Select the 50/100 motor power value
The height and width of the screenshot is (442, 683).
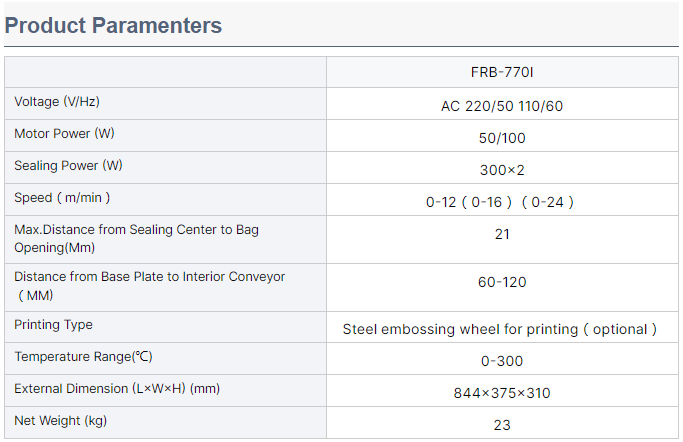coord(502,137)
